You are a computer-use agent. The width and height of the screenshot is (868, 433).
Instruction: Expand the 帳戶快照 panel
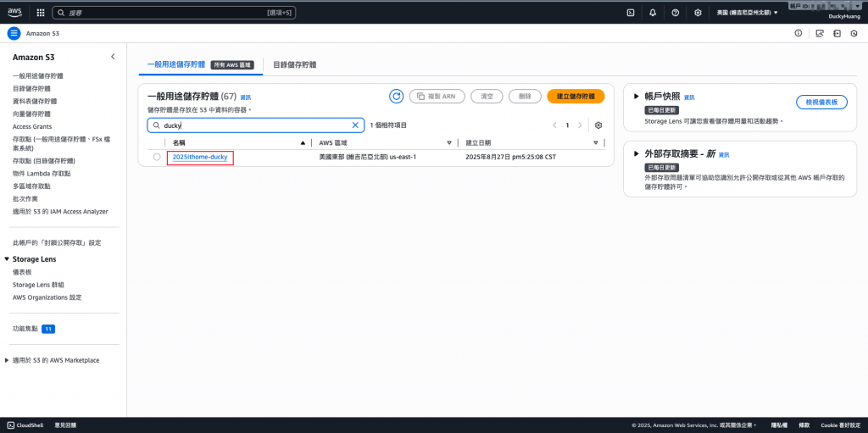pos(636,97)
